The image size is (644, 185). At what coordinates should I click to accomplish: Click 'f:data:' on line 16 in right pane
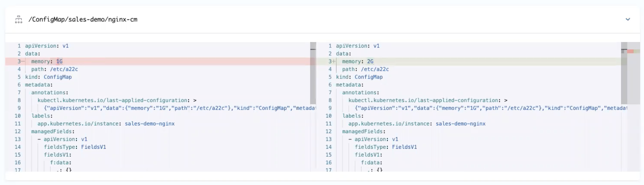coord(371,163)
